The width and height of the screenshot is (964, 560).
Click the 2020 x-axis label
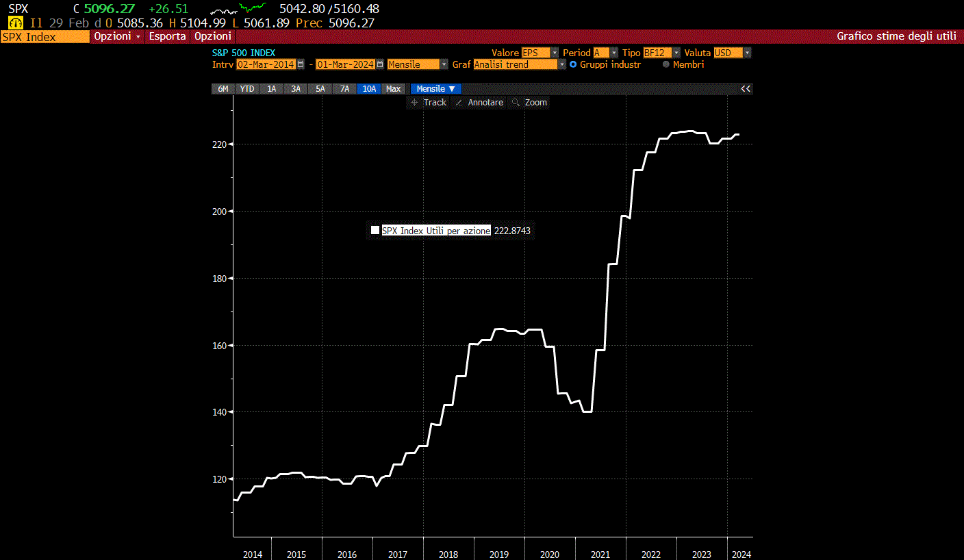tap(550, 555)
